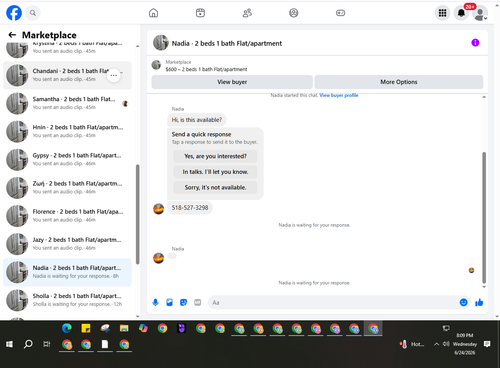Open the Friends icon in top navigation
Viewport: 500px width, 368px height.
[247, 13]
